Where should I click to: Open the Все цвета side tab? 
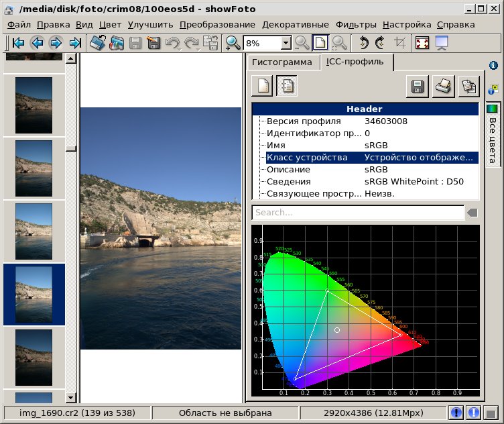[x=493, y=134]
